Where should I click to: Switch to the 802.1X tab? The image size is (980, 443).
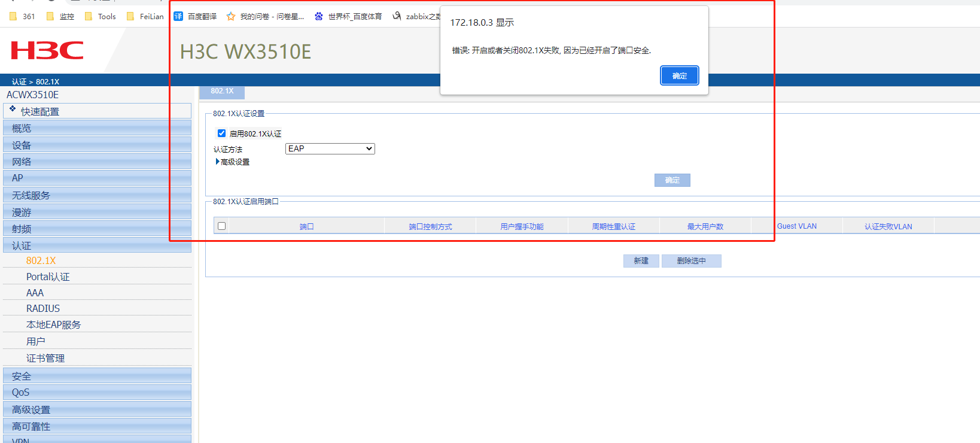pyautogui.click(x=222, y=92)
